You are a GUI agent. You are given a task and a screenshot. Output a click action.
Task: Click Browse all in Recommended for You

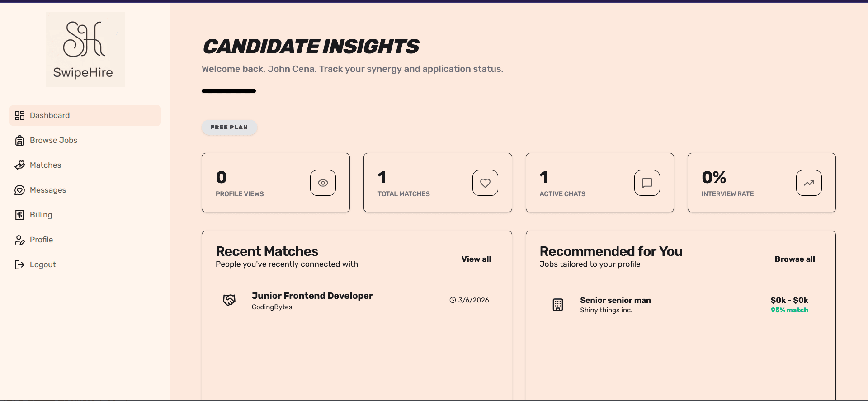pos(794,259)
